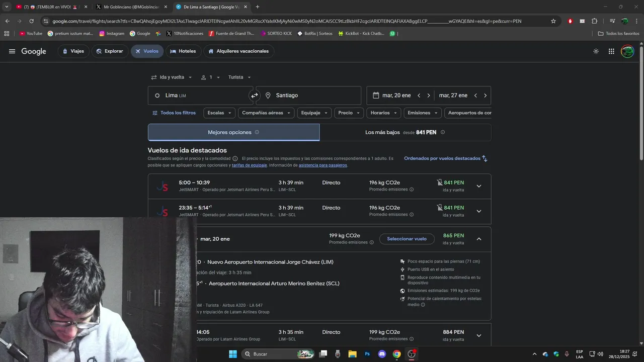Screen dimensions: 644x362
Task: Click the sort arrows icon for featured flights
Action: (485, 158)
